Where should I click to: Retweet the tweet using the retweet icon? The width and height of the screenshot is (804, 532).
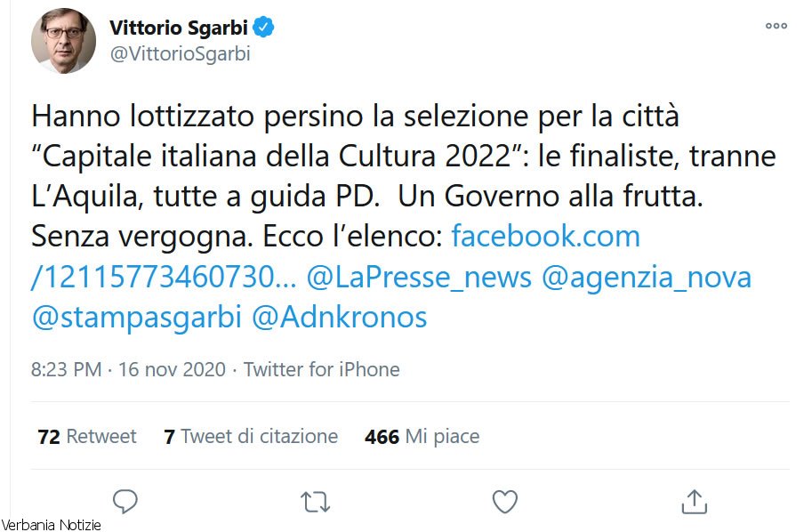[x=314, y=501]
